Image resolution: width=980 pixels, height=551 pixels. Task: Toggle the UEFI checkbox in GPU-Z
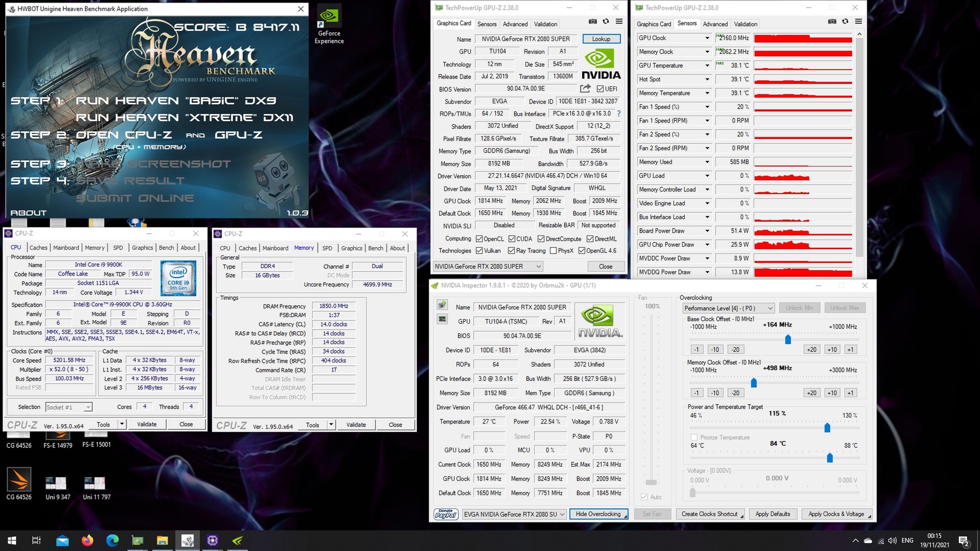coord(600,89)
